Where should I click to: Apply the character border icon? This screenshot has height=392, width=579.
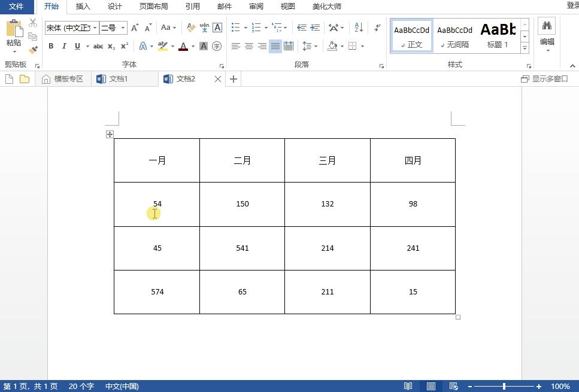pos(217,28)
